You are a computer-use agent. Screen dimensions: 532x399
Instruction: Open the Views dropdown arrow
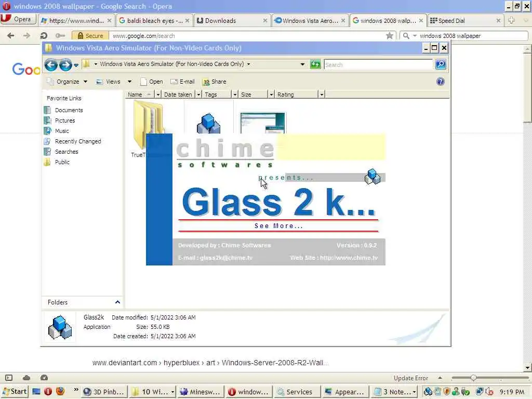pos(129,82)
